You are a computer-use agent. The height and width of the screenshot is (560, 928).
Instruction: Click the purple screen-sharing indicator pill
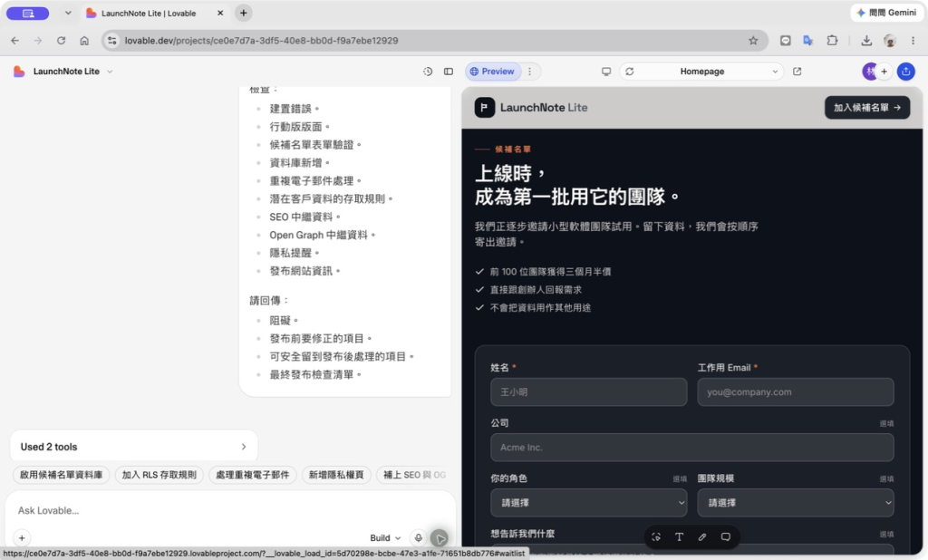(x=28, y=13)
